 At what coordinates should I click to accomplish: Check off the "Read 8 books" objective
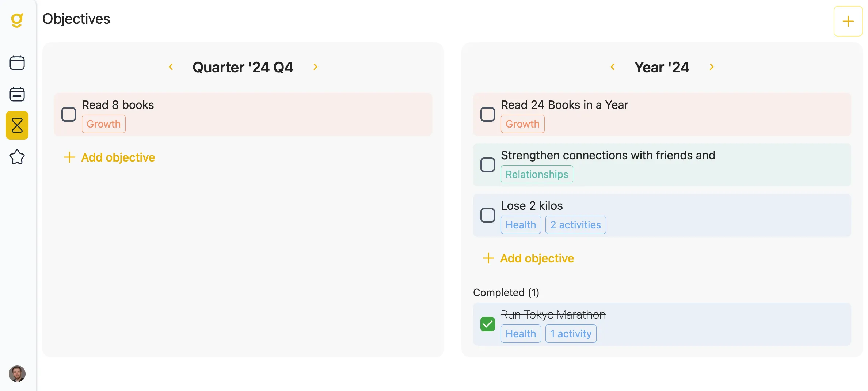click(68, 114)
